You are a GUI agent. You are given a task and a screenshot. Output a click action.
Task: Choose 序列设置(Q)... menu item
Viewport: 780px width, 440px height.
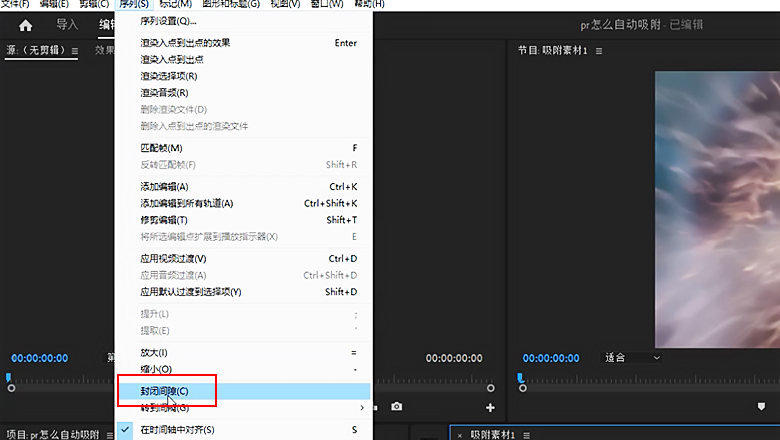point(244,21)
